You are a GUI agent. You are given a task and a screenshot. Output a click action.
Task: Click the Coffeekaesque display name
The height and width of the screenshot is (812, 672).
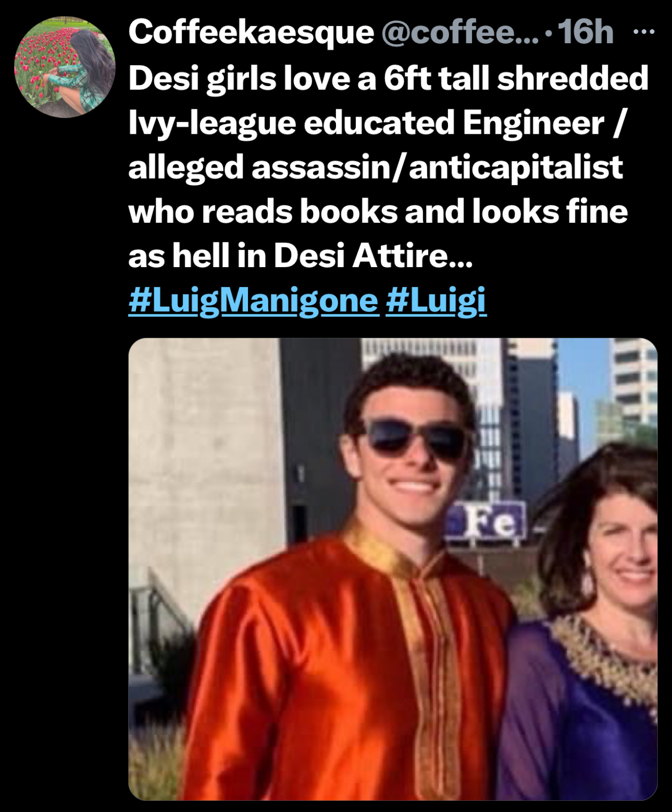[x=251, y=32]
